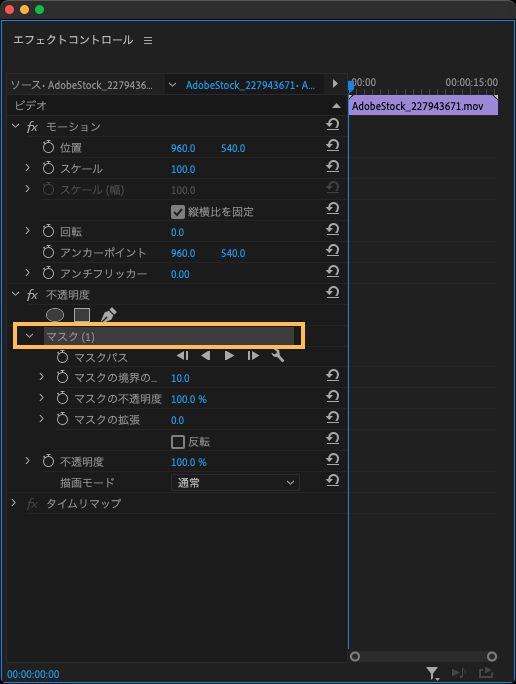Toggle 縦横比を固定 checkbox

coord(178,212)
